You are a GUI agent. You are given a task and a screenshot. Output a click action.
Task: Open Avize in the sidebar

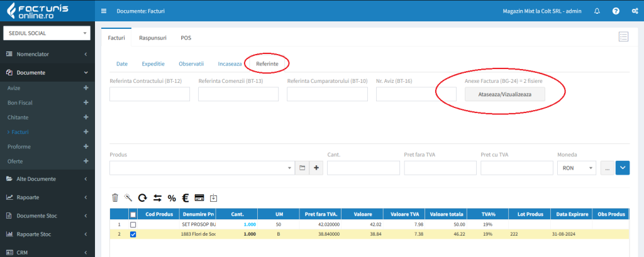(14, 88)
